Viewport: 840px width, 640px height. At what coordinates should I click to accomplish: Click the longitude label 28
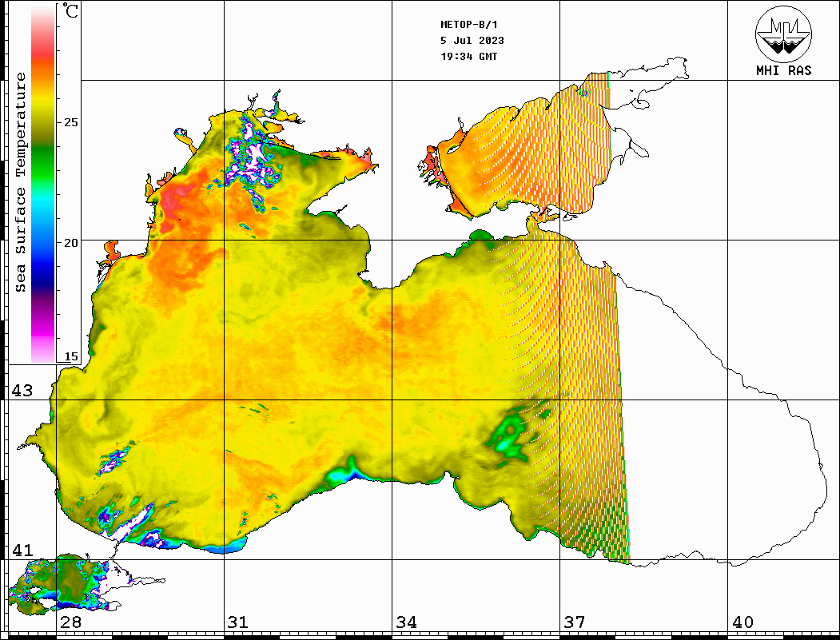click(70, 622)
